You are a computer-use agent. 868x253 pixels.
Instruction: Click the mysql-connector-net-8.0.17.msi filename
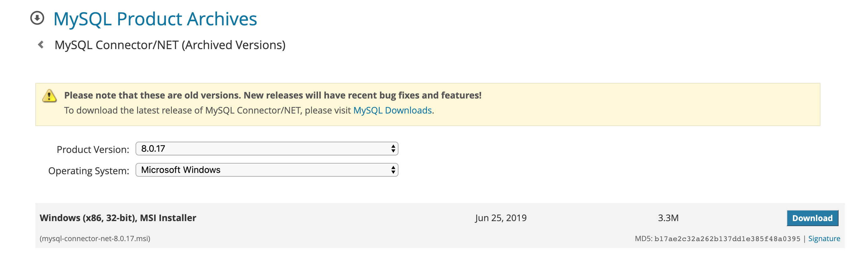pos(95,239)
